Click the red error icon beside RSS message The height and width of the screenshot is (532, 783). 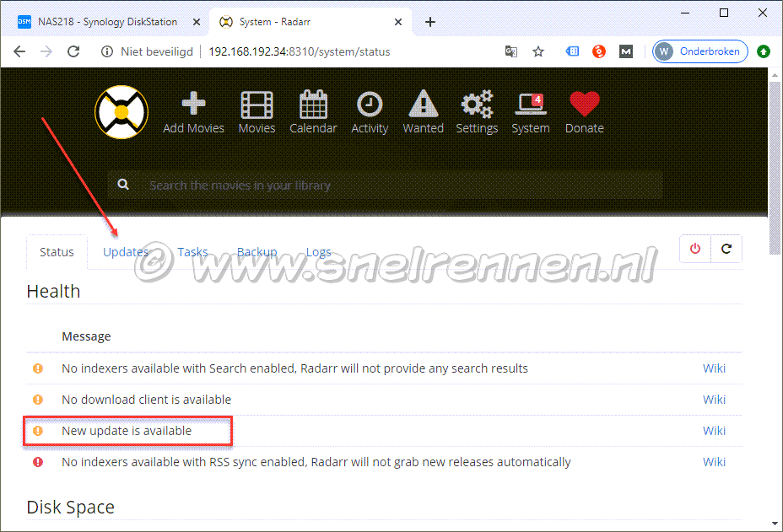coord(38,462)
